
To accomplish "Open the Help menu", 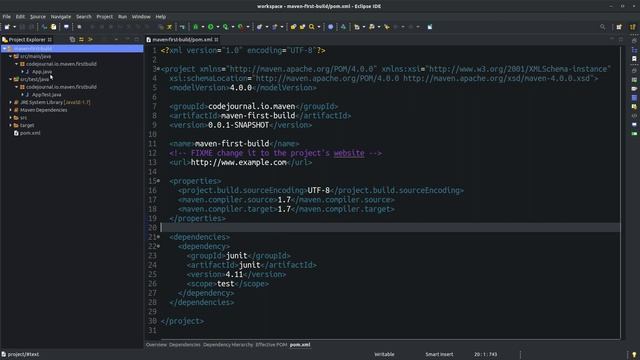I will click(x=161, y=17).
